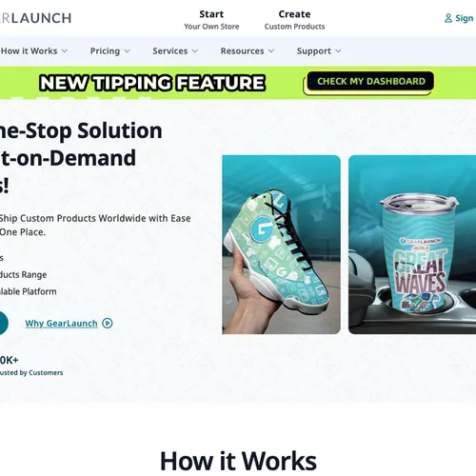Click the Check My Dashboard button
The image size is (476, 476).
[370, 82]
